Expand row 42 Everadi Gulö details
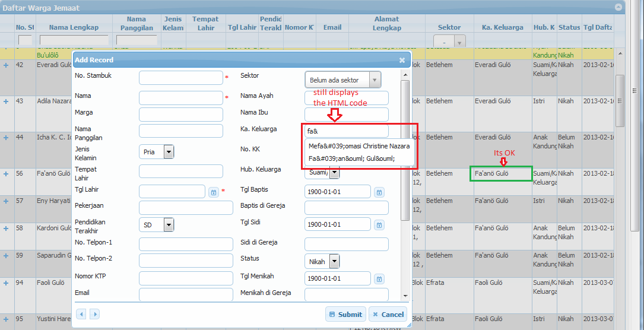This screenshot has height=330, width=644. tap(6, 65)
